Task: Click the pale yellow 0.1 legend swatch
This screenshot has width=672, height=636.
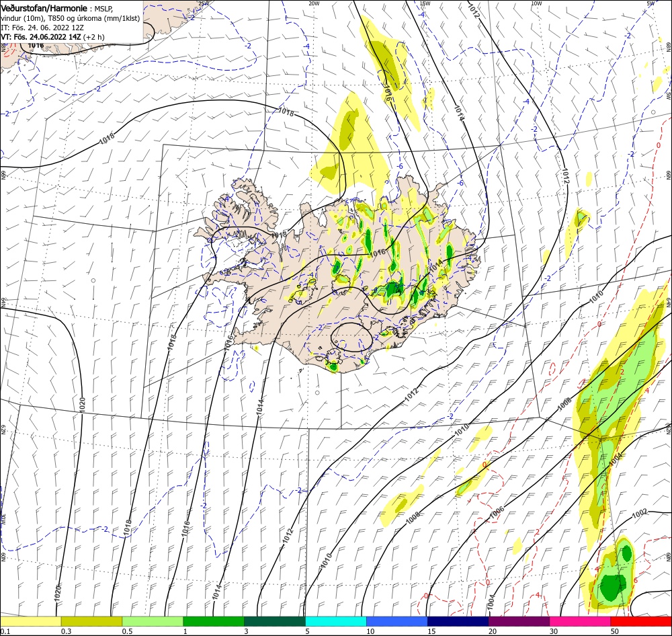Action: (x=30, y=621)
